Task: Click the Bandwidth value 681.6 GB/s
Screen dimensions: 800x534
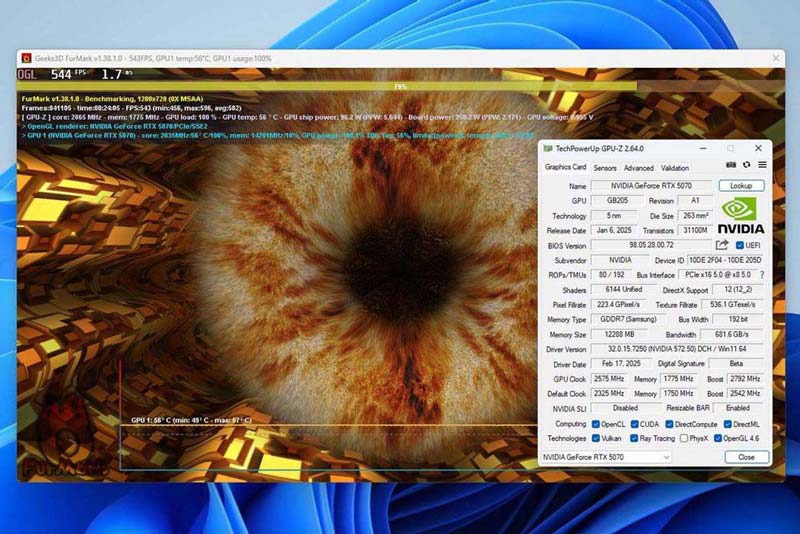Action: [732, 335]
